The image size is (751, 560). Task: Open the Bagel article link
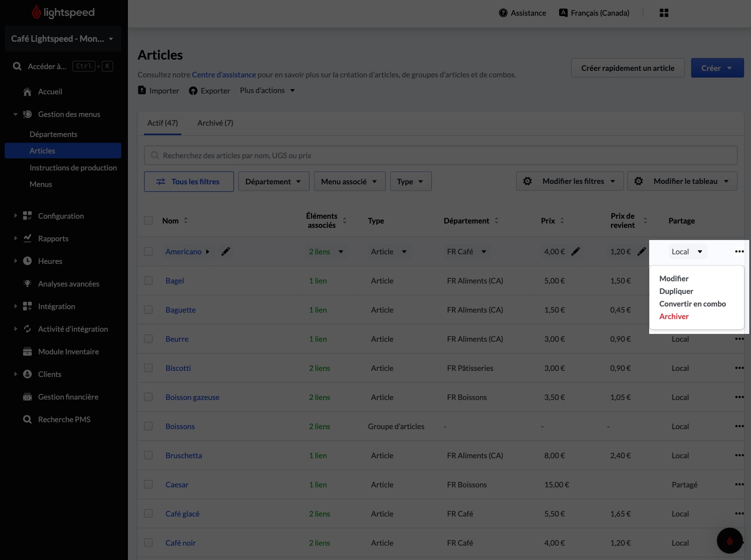coord(174,280)
